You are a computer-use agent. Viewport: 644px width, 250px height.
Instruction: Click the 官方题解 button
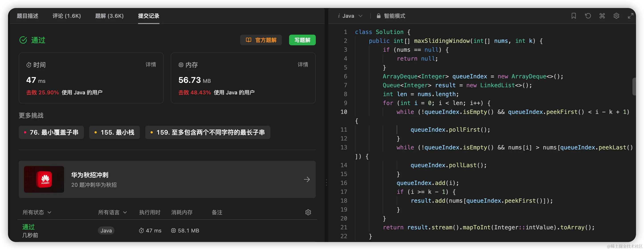pyautogui.click(x=261, y=40)
